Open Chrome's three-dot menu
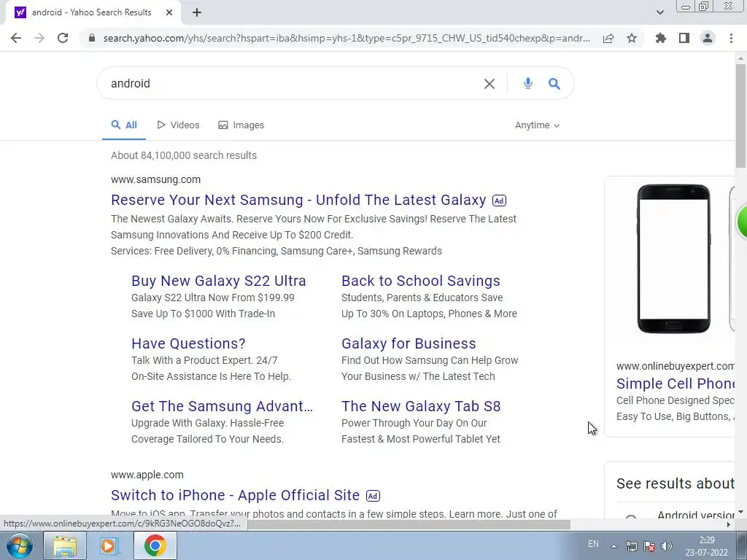This screenshot has width=747, height=560. (731, 38)
